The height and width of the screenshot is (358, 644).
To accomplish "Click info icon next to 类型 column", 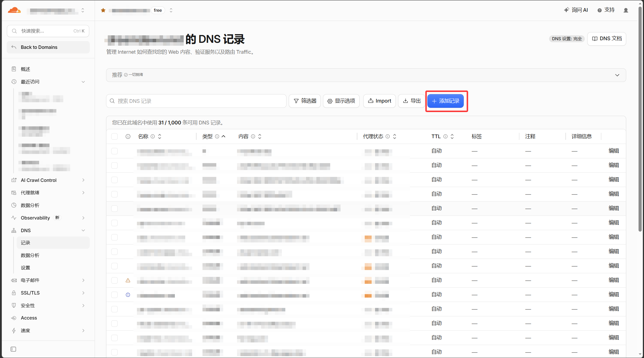I will (217, 136).
